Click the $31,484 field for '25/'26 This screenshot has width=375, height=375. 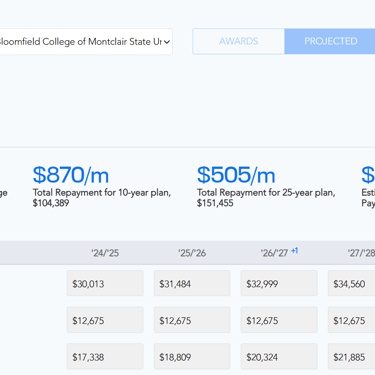(x=192, y=283)
